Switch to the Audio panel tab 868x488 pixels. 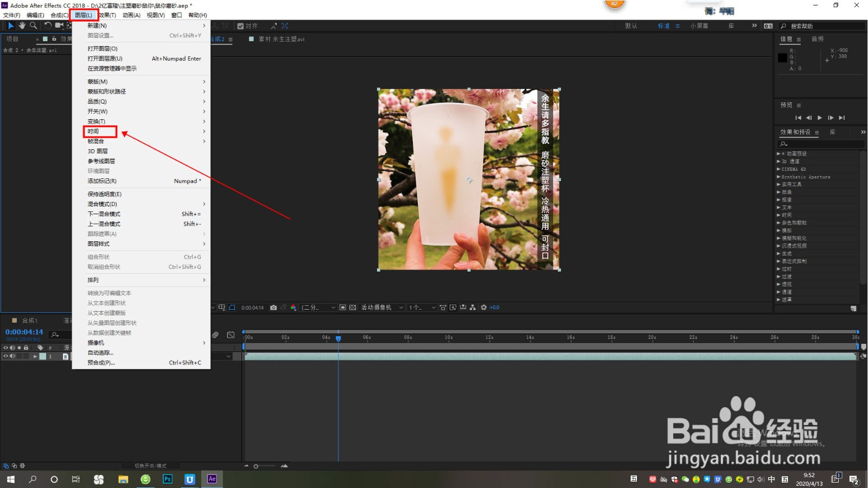818,39
